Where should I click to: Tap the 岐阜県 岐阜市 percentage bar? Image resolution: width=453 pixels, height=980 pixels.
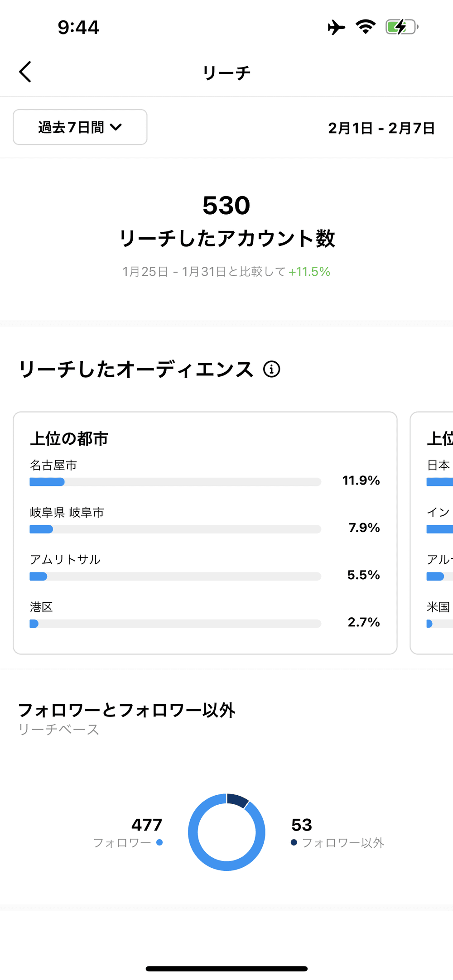[175, 529]
